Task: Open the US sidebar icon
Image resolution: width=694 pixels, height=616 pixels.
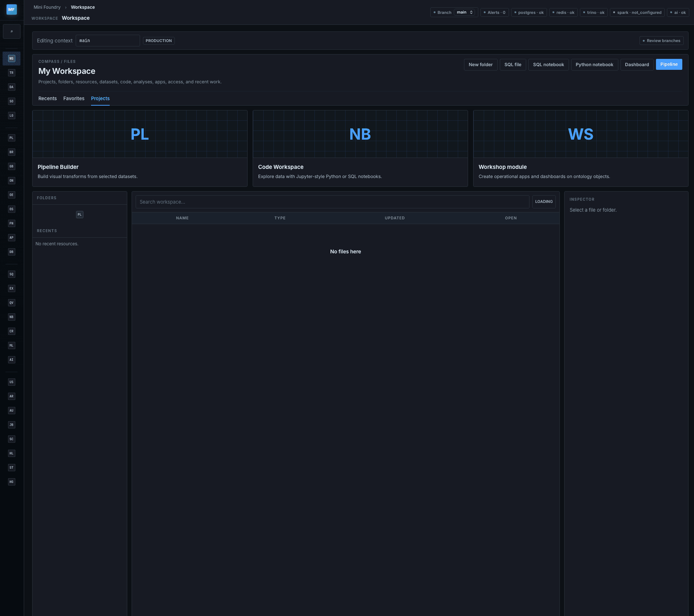Action: (x=11, y=382)
